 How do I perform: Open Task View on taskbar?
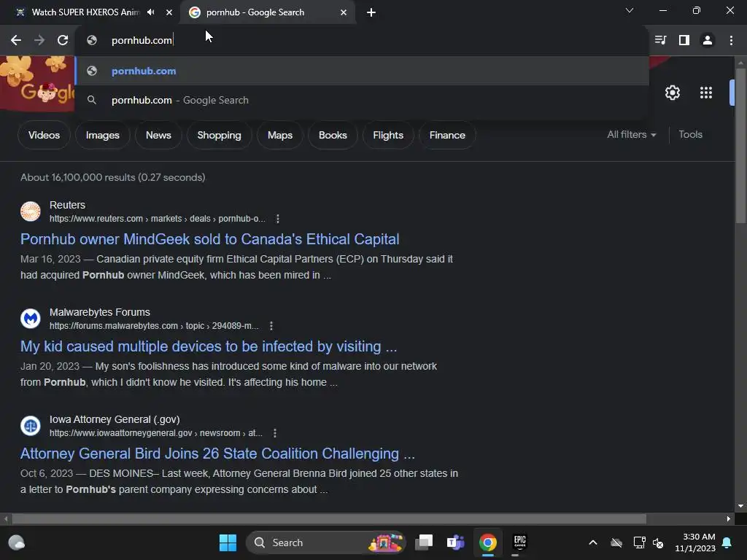pyautogui.click(x=424, y=542)
